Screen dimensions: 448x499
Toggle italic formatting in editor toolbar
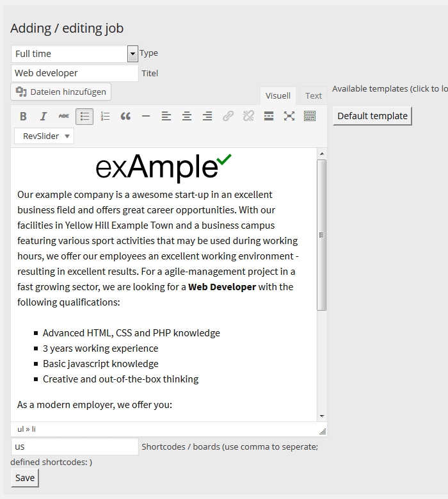click(x=44, y=116)
